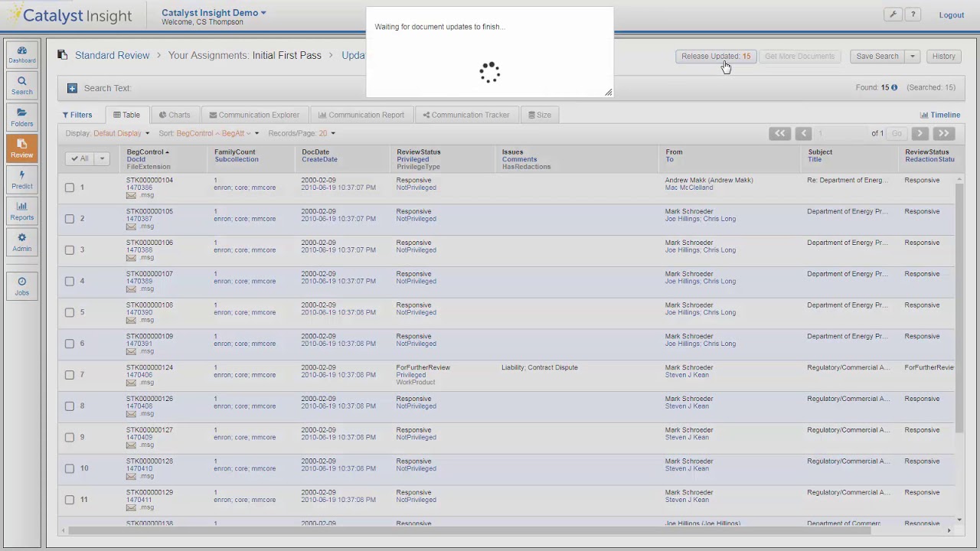
Task: Click the email icon for STK000000107
Action: (x=131, y=289)
